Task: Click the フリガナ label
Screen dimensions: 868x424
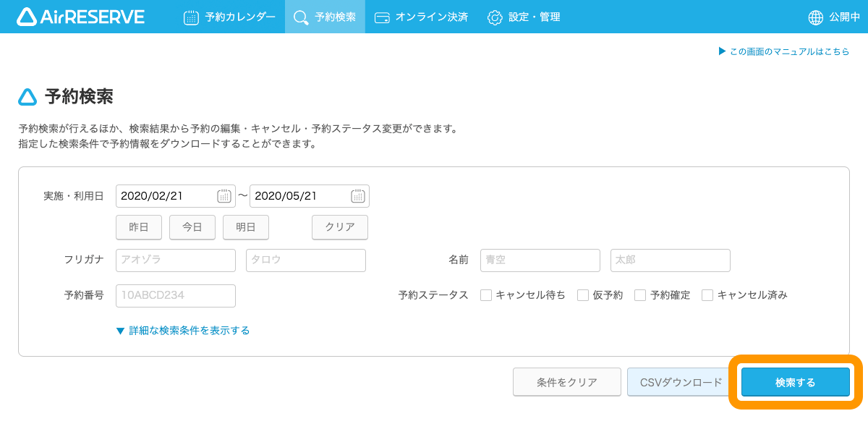Action: [x=84, y=260]
